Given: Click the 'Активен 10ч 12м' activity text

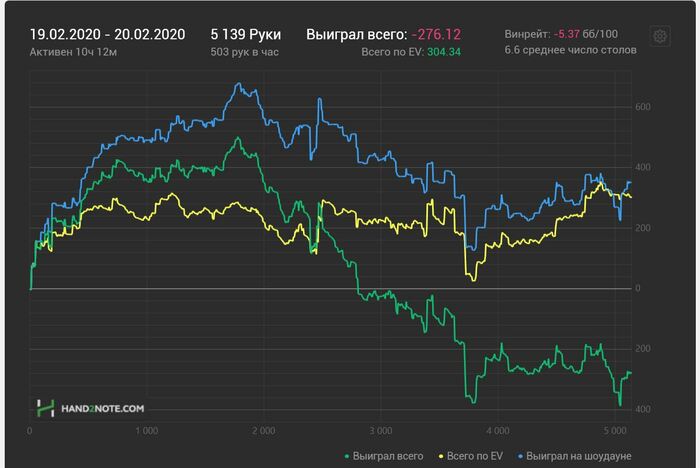Looking at the screenshot, I should click(76, 51).
